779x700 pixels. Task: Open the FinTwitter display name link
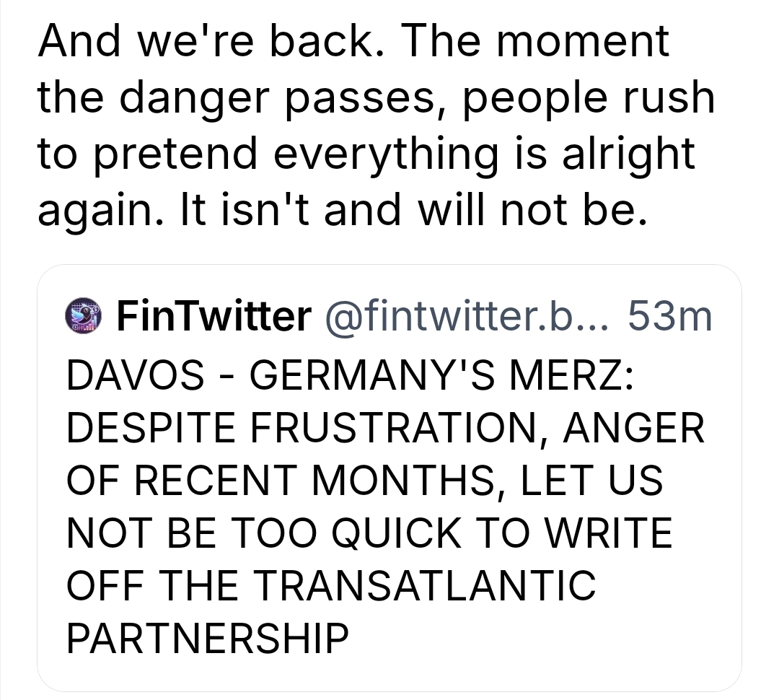(x=214, y=316)
